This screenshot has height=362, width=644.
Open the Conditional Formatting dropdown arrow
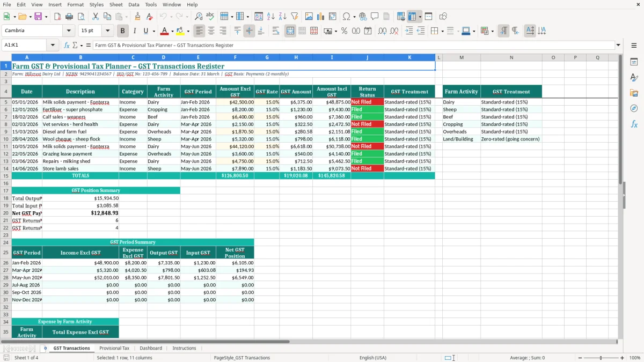coord(492,31)
